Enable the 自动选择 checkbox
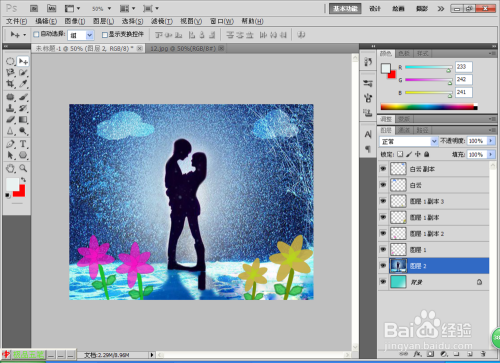The width and height of the screenshot is (500, 363). click(36, 34)
